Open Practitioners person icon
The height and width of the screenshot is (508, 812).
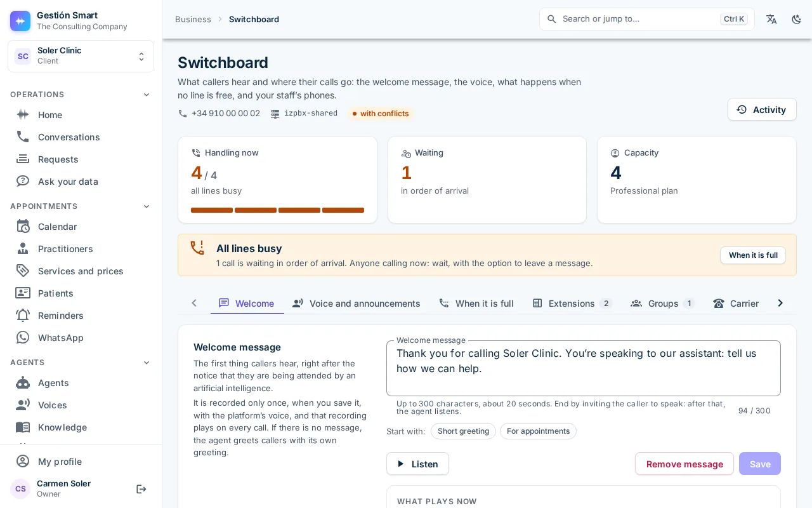(23, 249)
